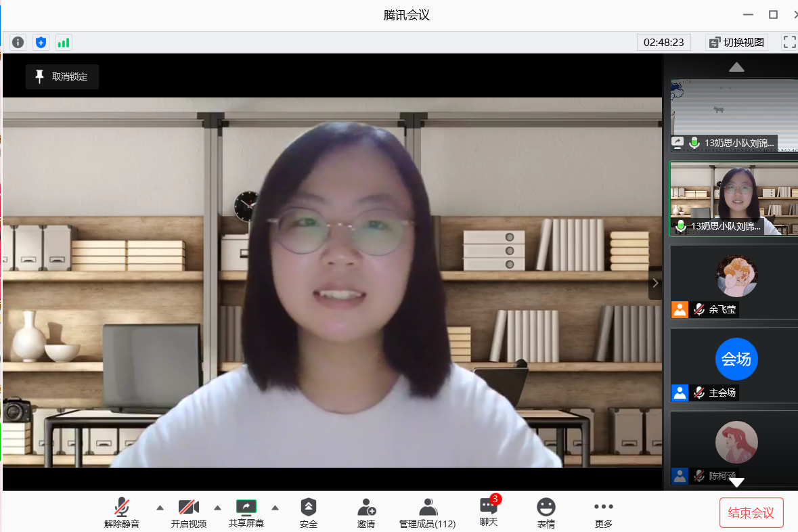Select 陈柯涵 participant avatar
The width and height of the screenshot is (798, 532).
point(736,442)
